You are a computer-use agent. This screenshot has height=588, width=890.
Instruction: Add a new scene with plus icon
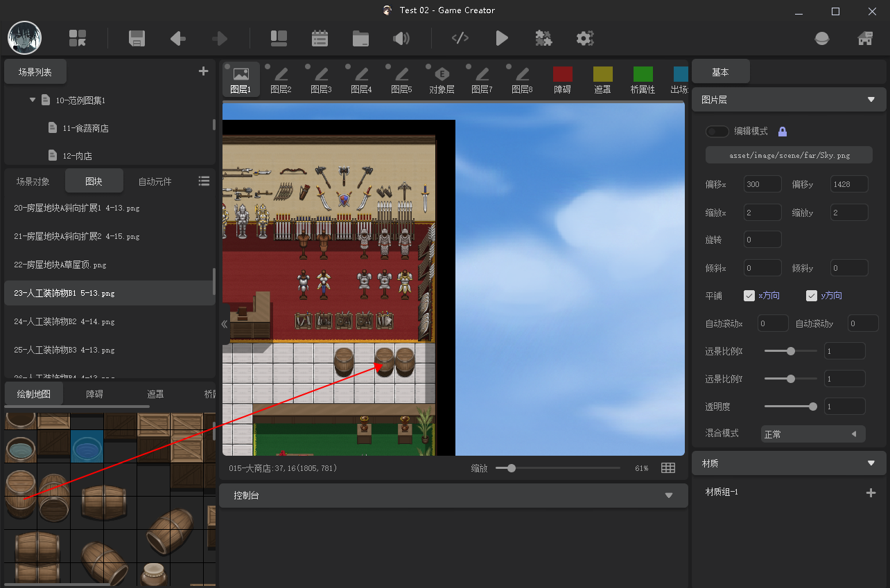203,71
